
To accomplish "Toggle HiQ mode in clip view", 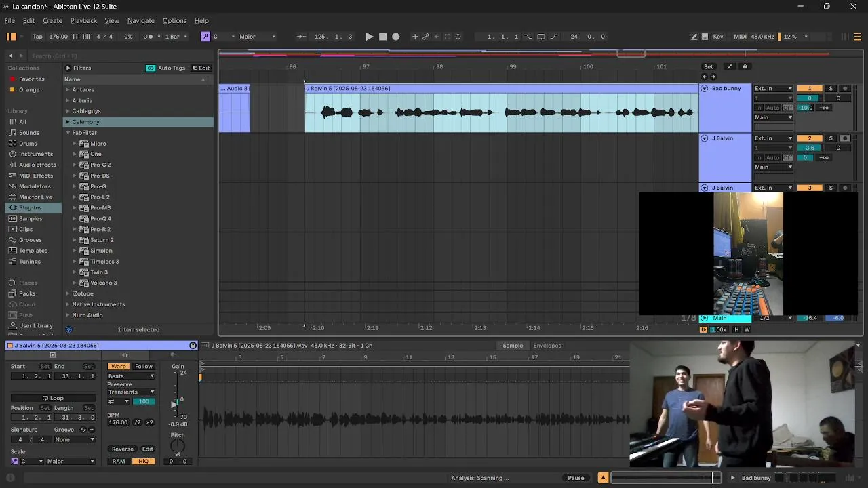I will tap(143, 462).
